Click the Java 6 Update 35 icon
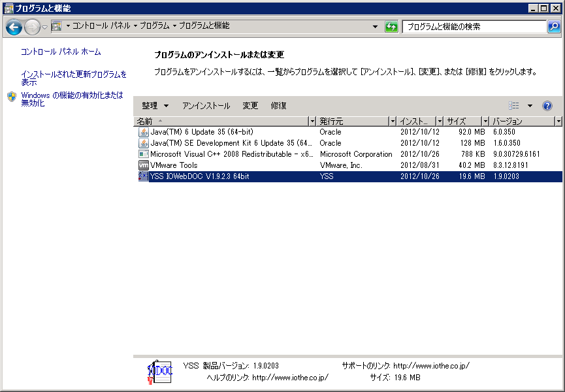This screenshot has width=565, height=392. [144, 132]
